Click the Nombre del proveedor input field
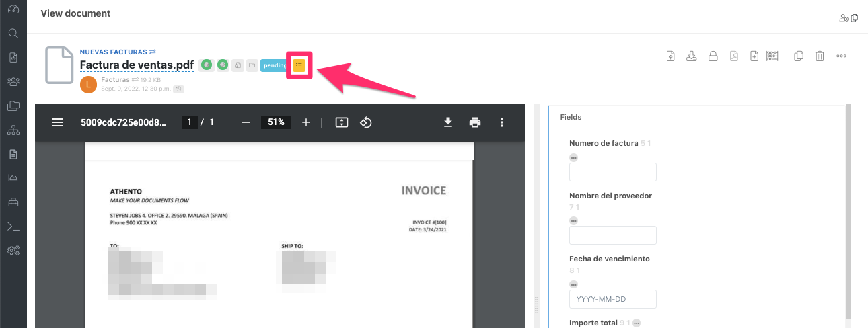This screenshot has width=868, height=328. 612,235
